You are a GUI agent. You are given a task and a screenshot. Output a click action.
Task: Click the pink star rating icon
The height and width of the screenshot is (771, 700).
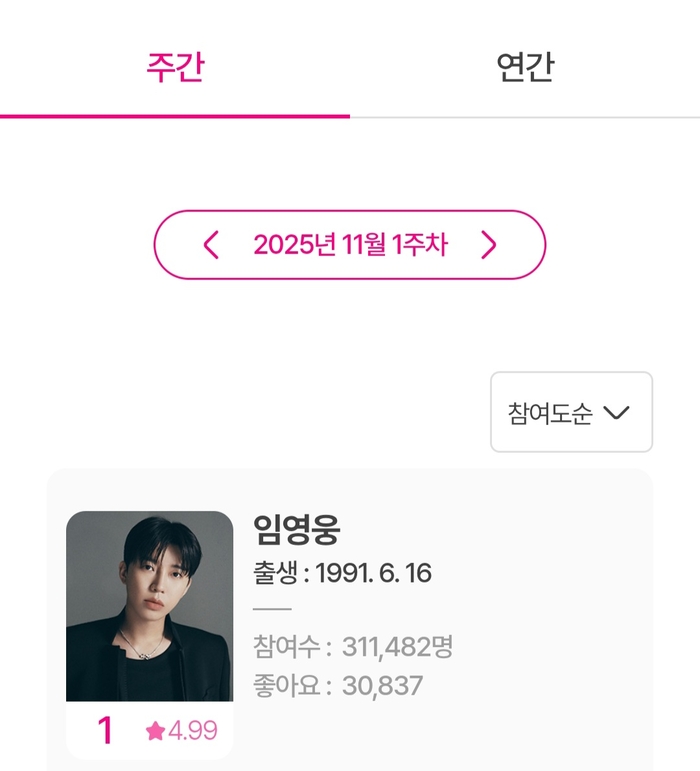click(x=155, y=732)
